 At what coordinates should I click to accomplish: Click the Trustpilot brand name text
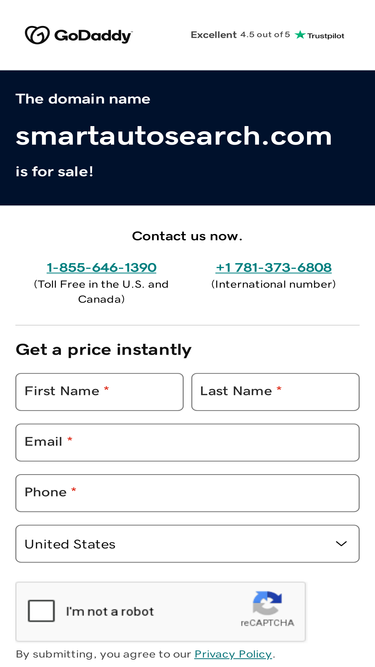(326, 36)
